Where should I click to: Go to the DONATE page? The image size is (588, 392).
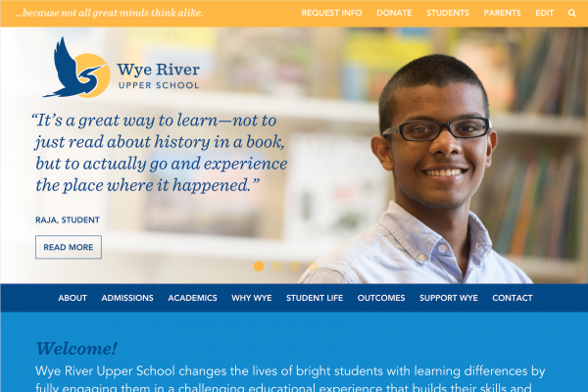coord(394,13)
